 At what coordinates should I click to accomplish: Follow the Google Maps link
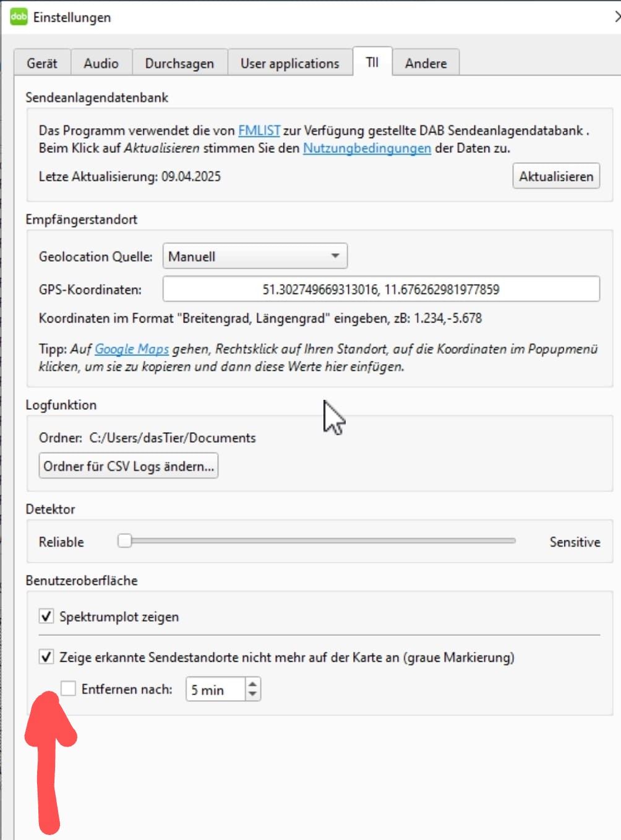(132, 349)
